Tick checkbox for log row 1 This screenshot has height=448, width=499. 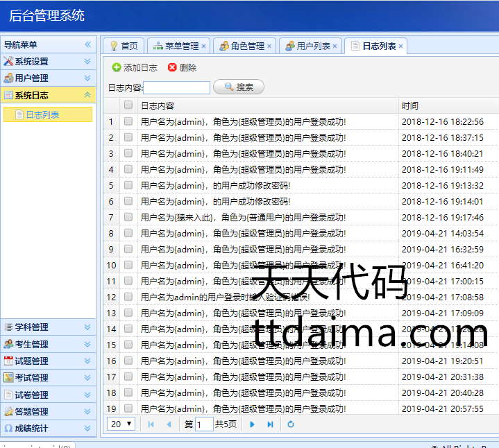point(128,121)
